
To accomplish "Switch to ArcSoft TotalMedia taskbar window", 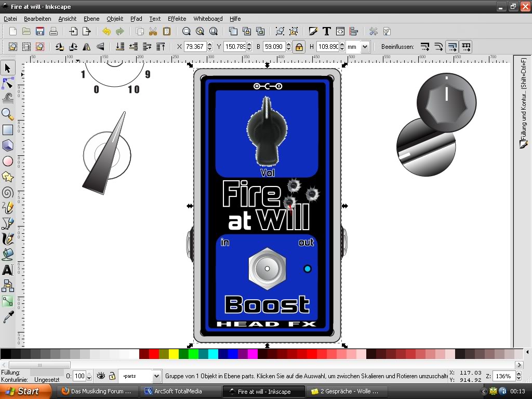I will point(180,391).
